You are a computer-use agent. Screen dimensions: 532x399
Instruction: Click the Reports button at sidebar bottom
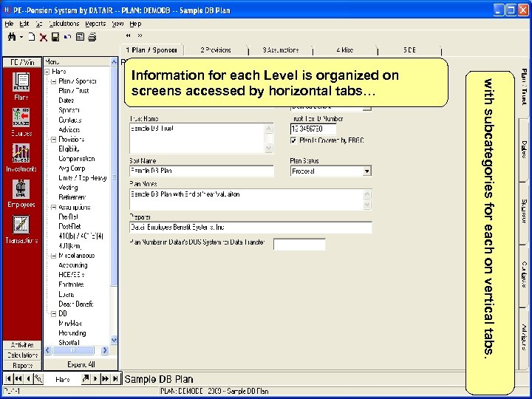click(x=22, y=366)
